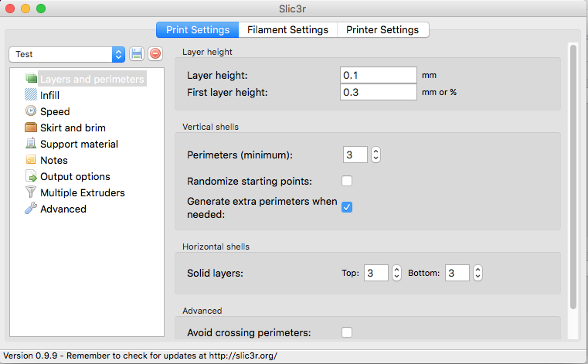588x364 pixels.
Task: Click the save preset floppy disk icon
Action: [138, 54]
